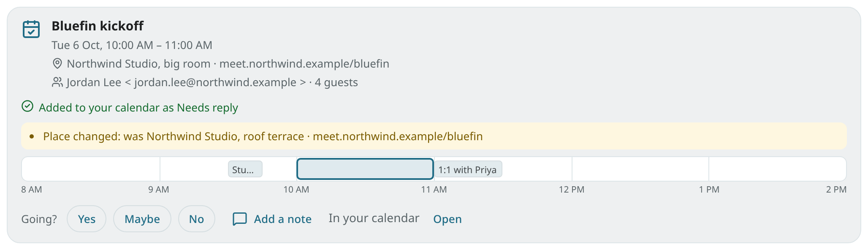Select the highlighted 10 AM kickoff slot
The image size is (868, 250).
coord(365,169)
